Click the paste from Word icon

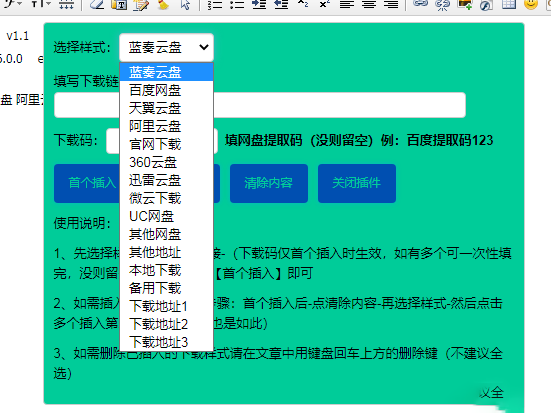tap(141, 4)
